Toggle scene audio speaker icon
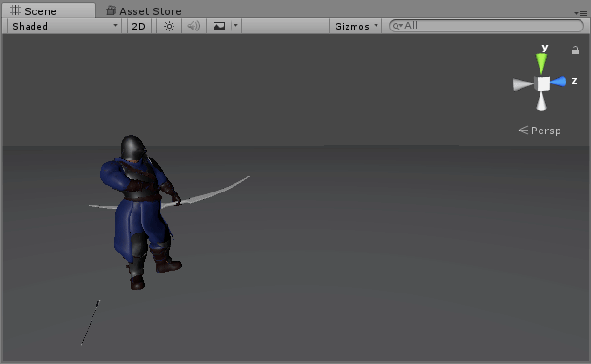Viewport: 591px width, 364px height. click(x=194, y=26)
